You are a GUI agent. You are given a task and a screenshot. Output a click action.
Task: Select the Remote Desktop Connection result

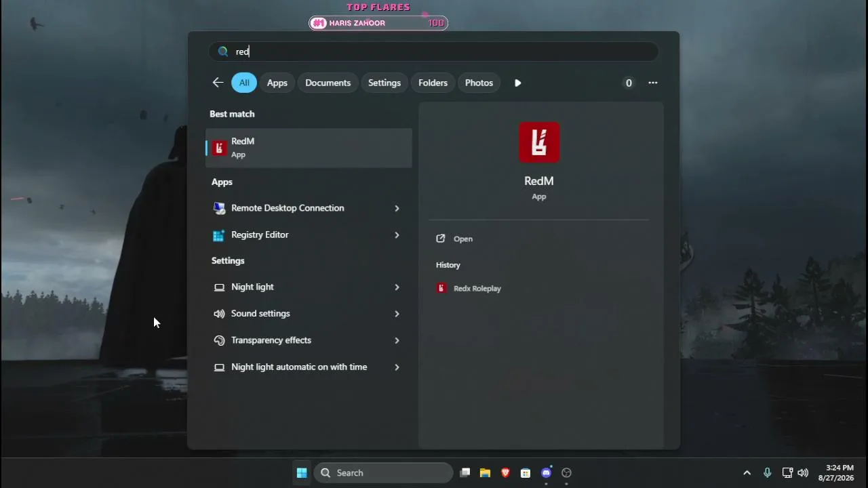tap(309, 208)
